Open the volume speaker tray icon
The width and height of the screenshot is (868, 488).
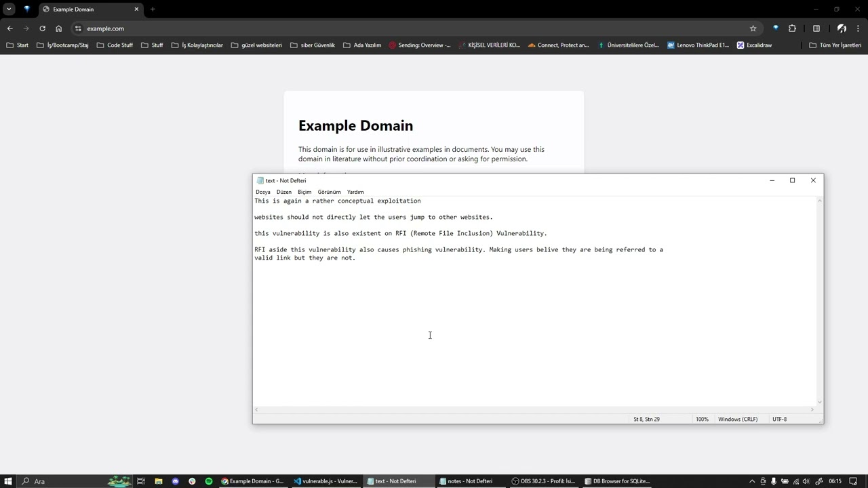tap(806, 481)
